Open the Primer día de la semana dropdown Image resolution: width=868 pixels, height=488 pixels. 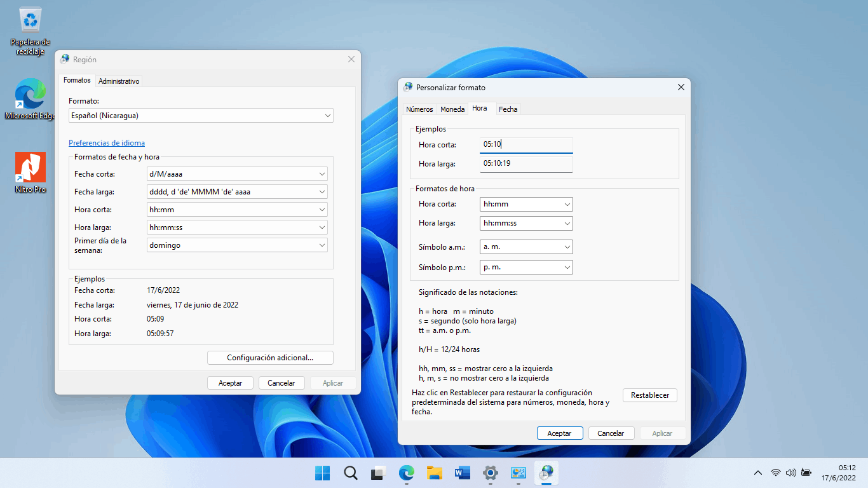pyautogui.click(x=237, y=245)
